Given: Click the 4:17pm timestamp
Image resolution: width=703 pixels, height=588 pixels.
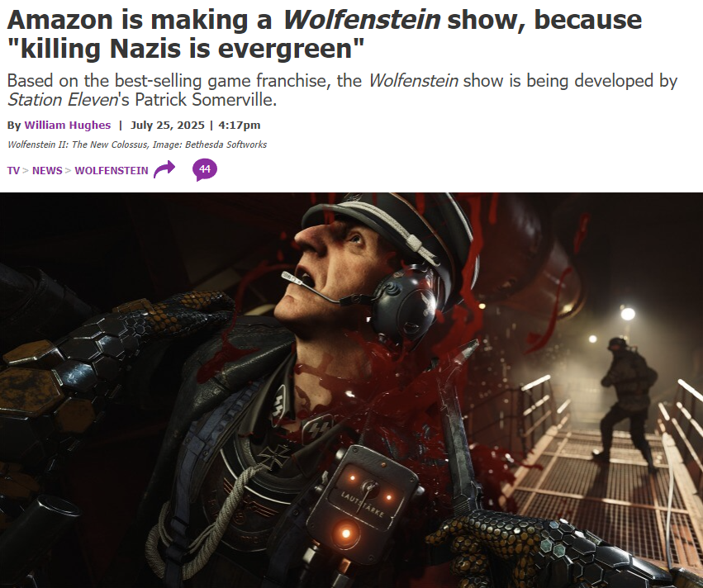Looking at the screenshot, I should [239, 125].
